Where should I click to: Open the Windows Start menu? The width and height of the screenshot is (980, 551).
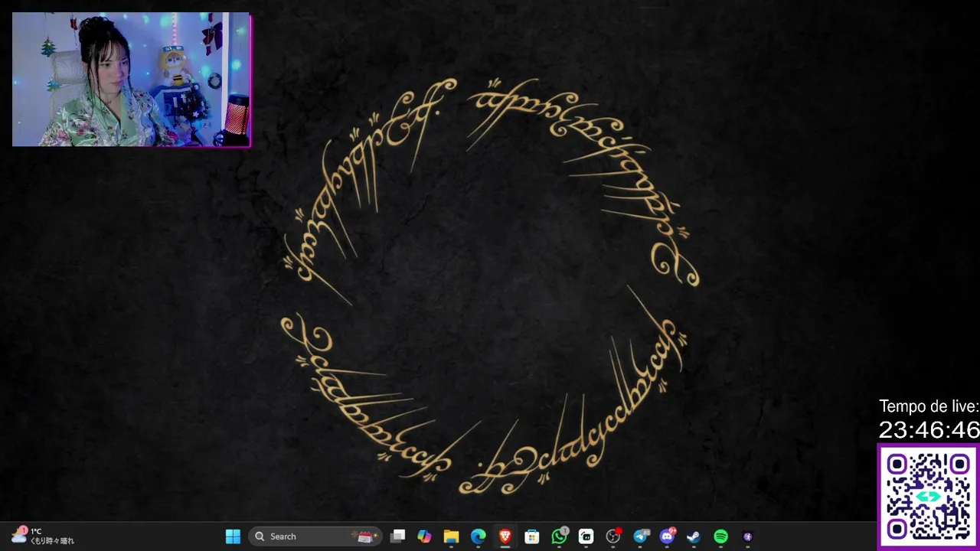233,536
